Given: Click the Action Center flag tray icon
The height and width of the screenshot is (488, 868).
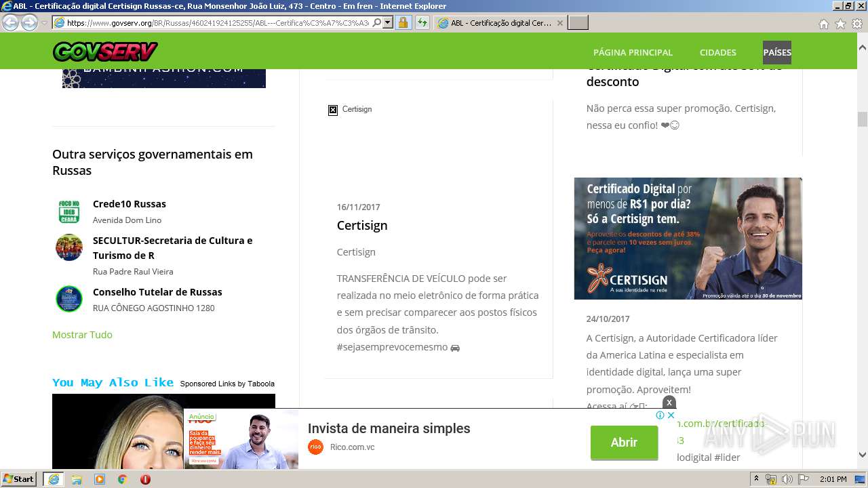Looking at the screenshot, I should click(x=804, y=479).
